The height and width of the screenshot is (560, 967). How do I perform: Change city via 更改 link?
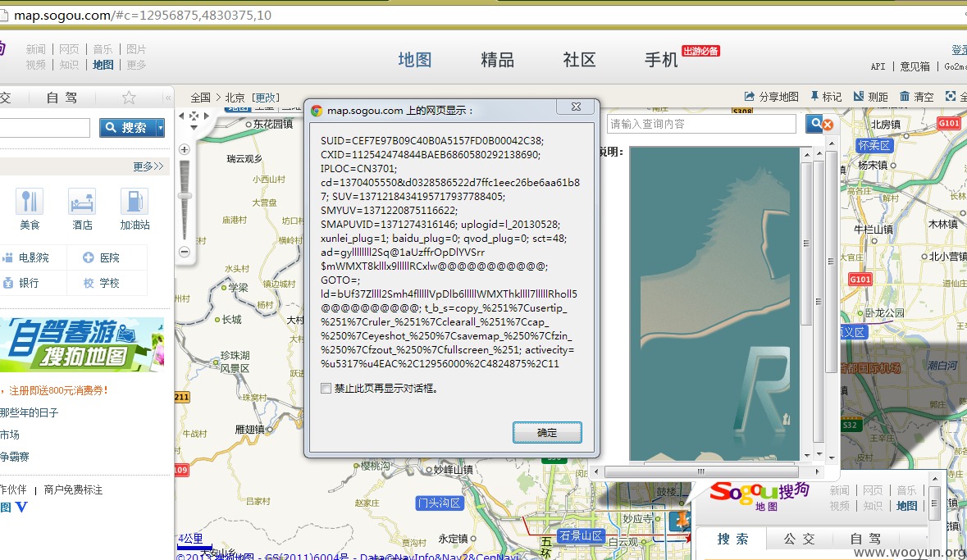coord(266,98)
